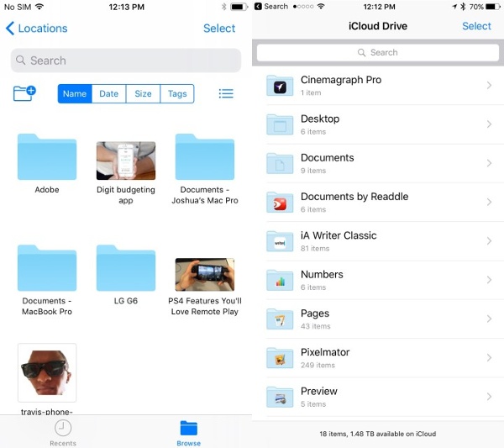Open the Digit budgeting app thumbnail
This screenshot has height=448, width=504.
coord(126,161)
